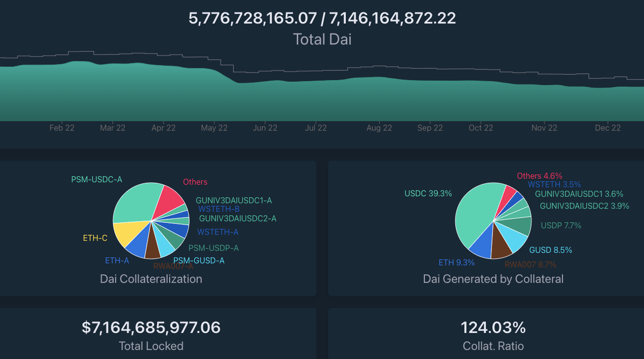Click the Sep 22 axis label

pos(430,128)
